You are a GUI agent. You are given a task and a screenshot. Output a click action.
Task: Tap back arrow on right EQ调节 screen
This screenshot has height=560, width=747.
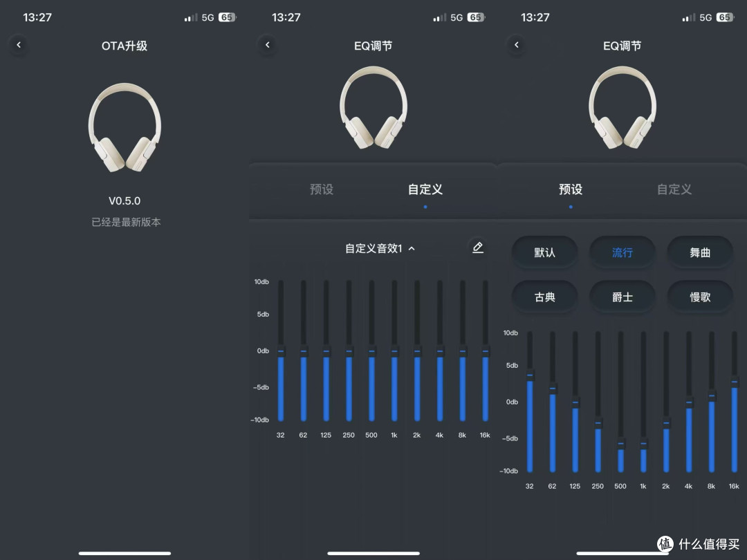517,45
